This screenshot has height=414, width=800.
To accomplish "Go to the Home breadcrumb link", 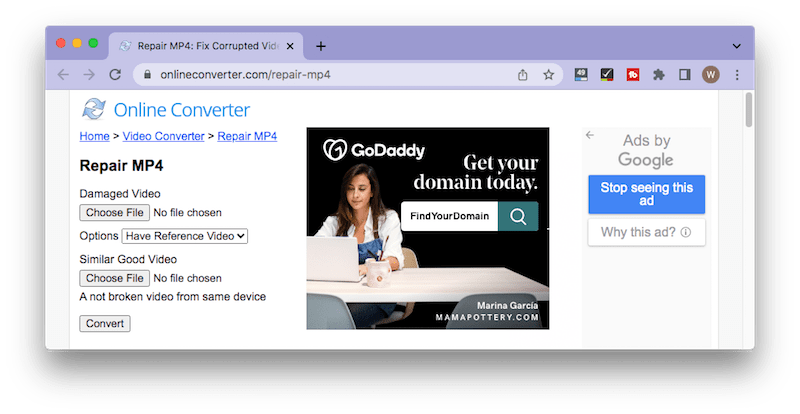I will coord(94,136).
